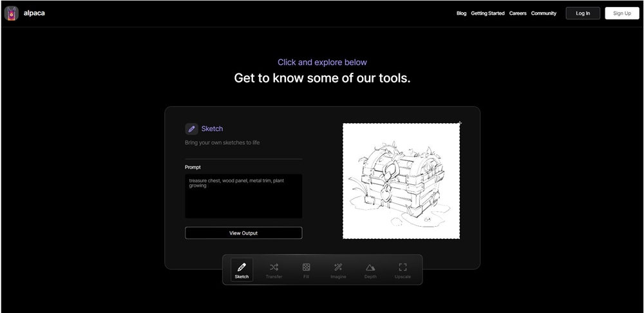Click the Sign Up button

(x=621, y=14)
